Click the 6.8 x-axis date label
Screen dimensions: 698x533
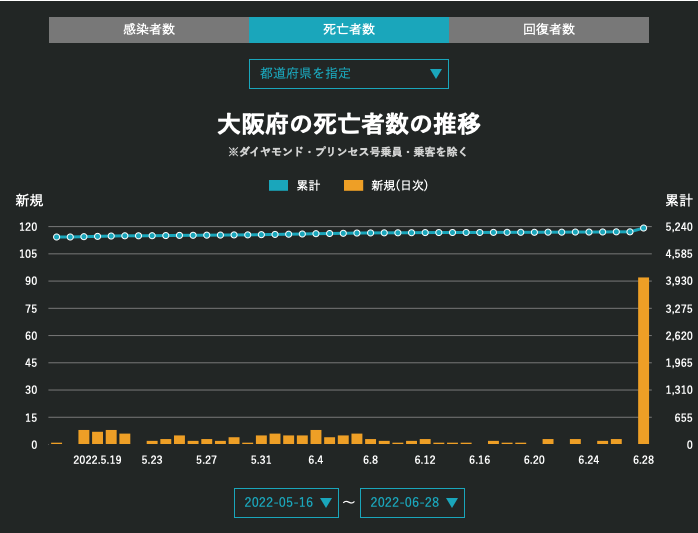click(370, 460)
